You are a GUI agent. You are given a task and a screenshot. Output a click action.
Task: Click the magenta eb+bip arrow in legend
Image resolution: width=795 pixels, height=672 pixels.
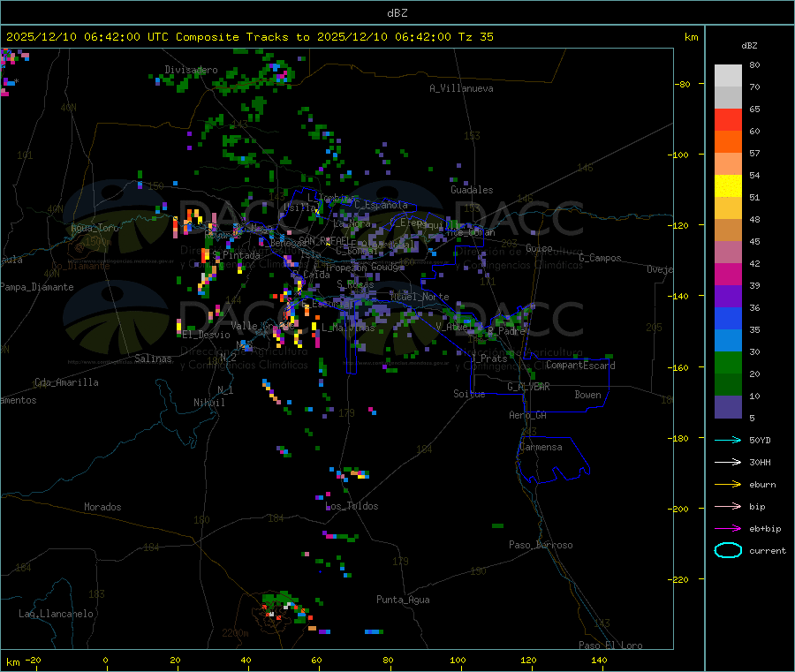[x=728, y=529]
